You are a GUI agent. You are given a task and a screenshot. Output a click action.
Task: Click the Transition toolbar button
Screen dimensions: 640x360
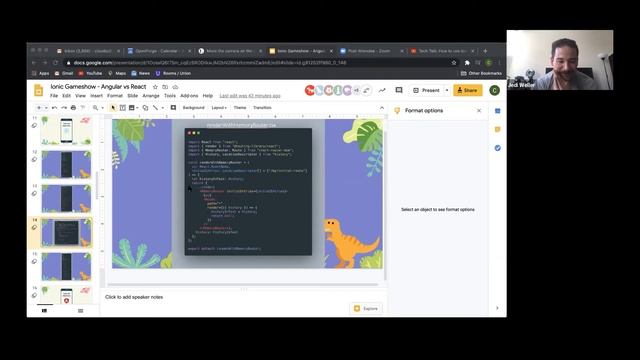[x=262, y=108]
